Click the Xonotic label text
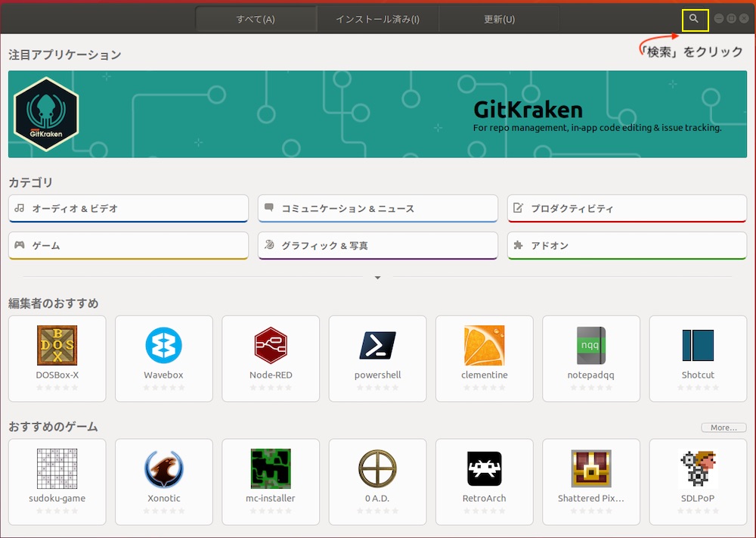 (164, 499)
